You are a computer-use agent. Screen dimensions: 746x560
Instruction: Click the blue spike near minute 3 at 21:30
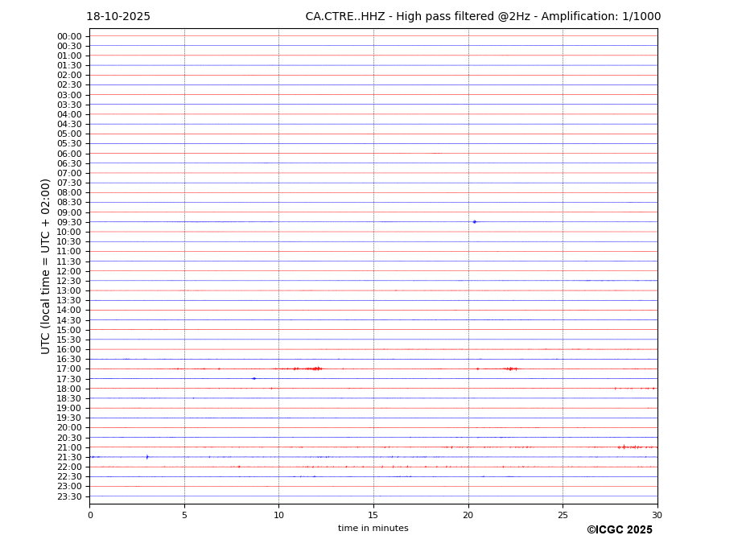point(147,457)
